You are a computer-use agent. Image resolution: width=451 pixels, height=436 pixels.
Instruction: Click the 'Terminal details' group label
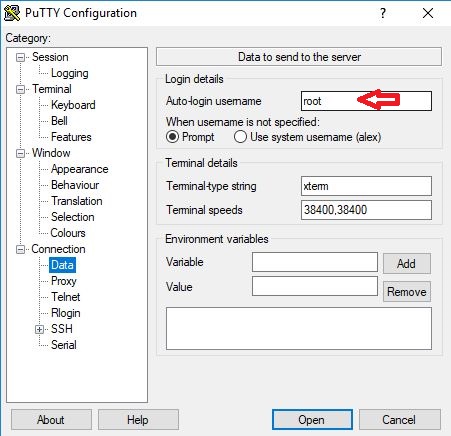[201, 163]
